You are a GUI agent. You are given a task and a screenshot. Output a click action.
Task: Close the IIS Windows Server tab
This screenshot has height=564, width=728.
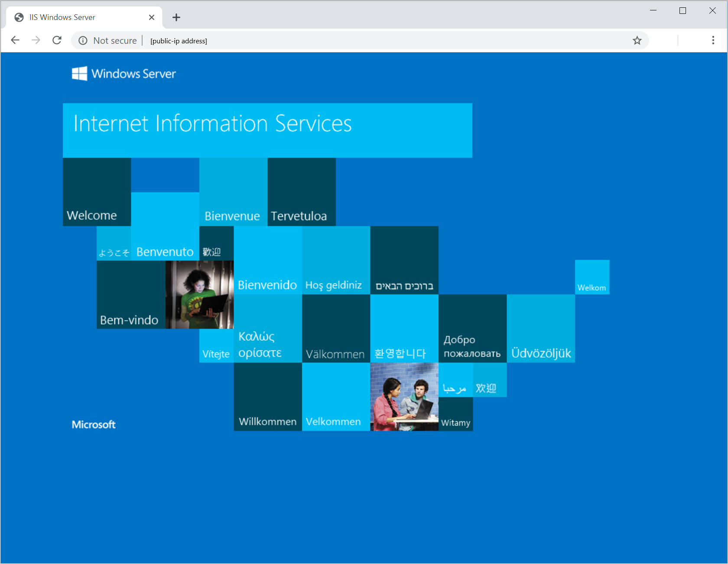(x=152, y=17)
